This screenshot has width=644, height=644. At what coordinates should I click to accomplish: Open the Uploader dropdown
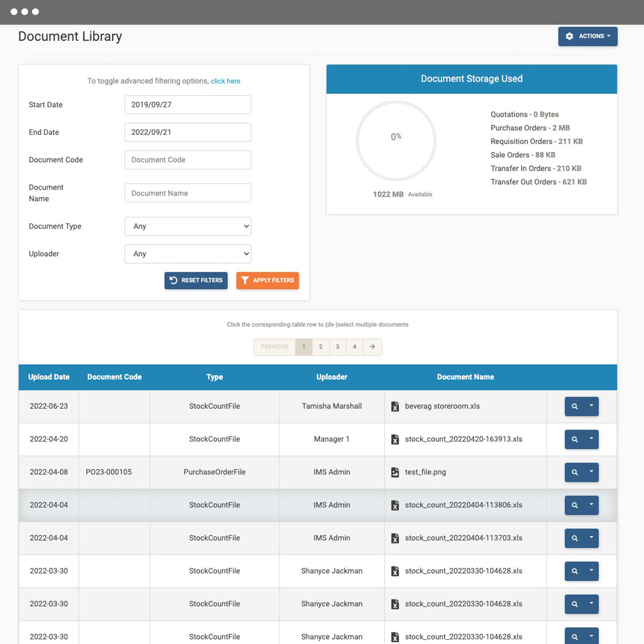click(x=187, y=254)
